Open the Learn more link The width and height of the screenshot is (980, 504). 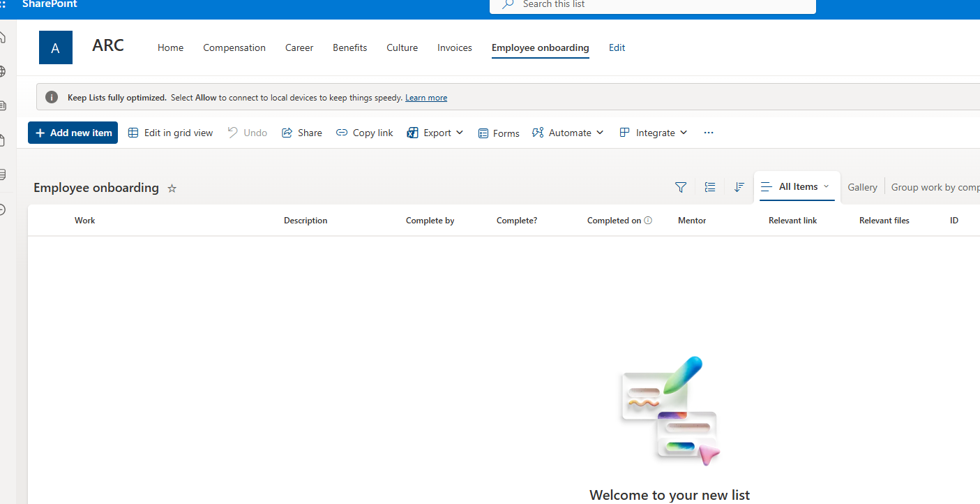click(426, 98)
